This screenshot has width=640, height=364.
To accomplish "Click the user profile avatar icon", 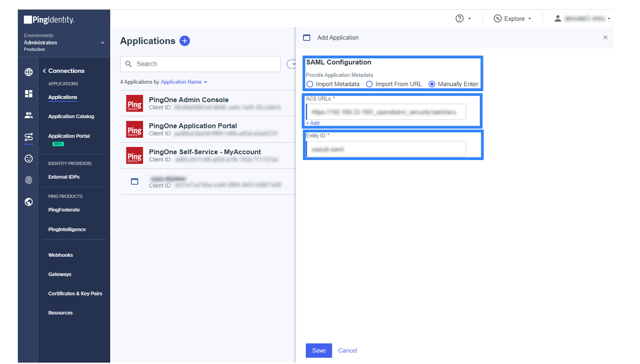I will pos(558,18).
